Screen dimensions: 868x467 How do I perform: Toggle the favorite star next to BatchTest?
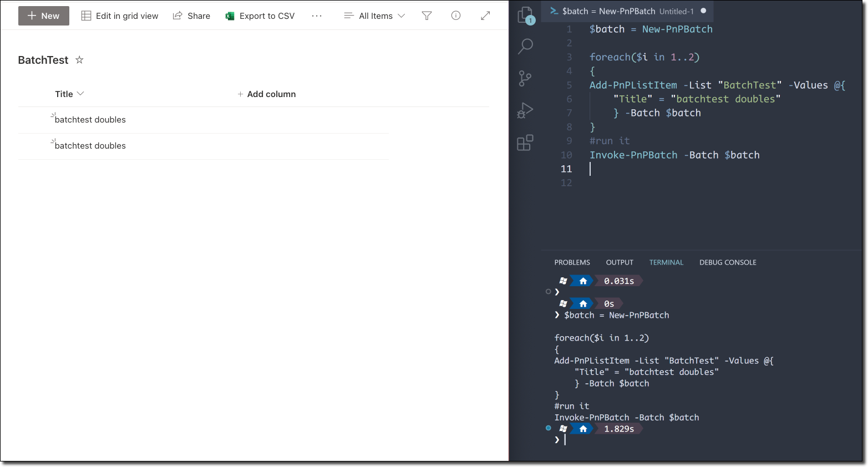[79, 60]
